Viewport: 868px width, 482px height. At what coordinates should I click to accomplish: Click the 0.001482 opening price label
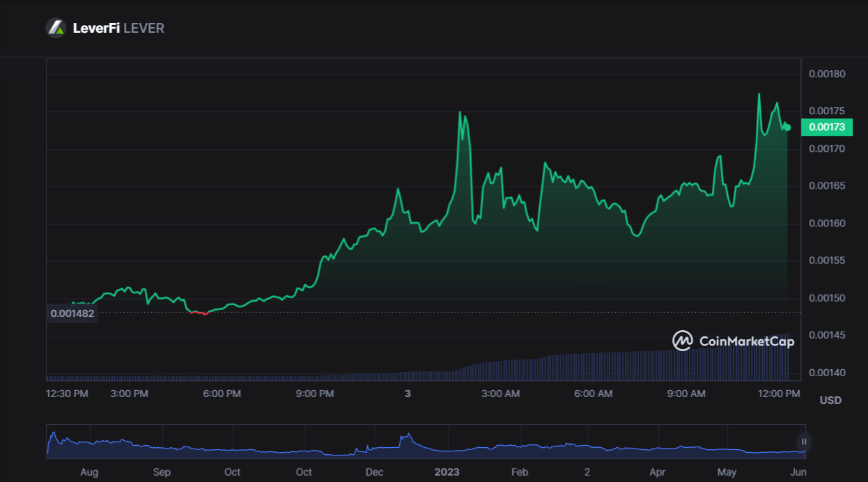tap(72, 313)
